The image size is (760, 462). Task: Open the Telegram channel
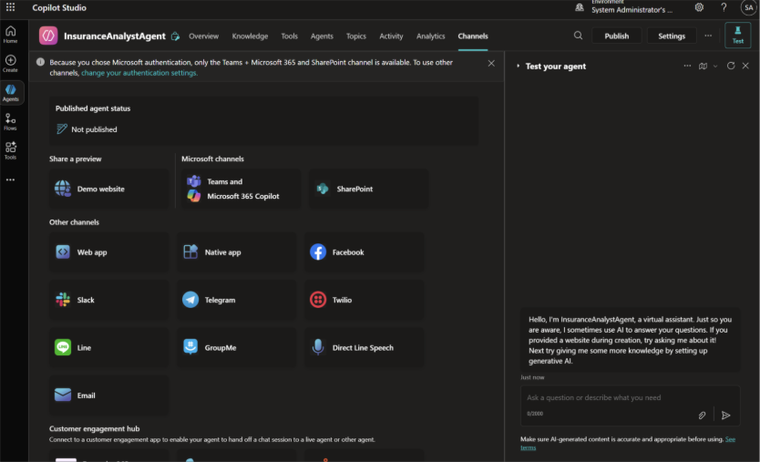(237, 300)
